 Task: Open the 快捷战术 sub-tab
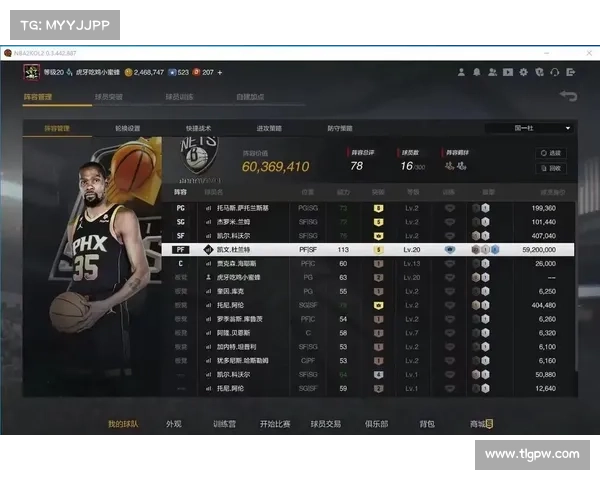pos(199,128)
